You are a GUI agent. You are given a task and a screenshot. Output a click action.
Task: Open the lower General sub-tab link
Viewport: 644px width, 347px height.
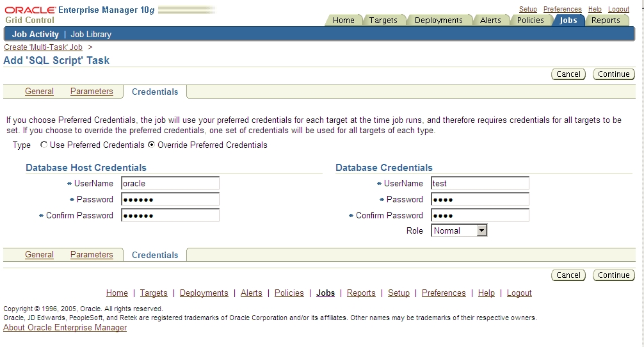[x=40, y=254]
